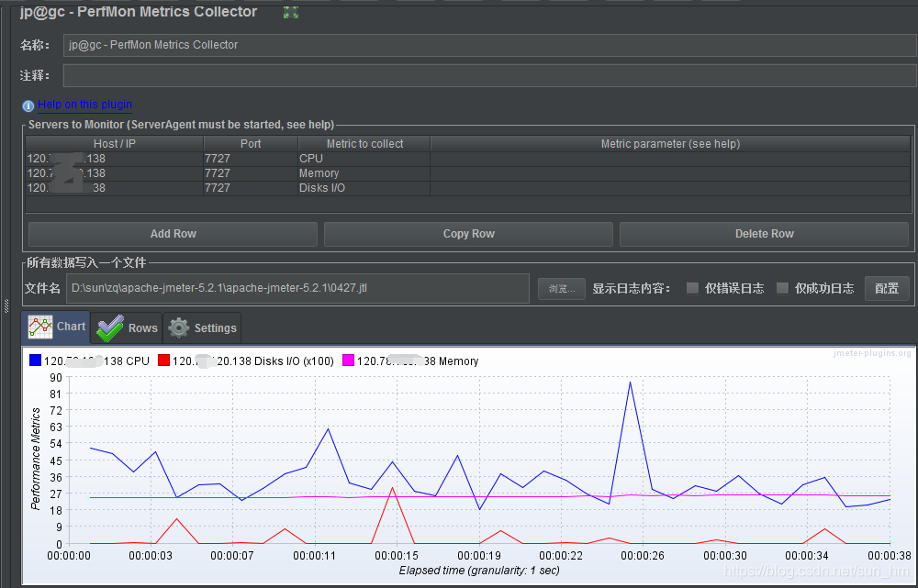The image size is (918, 588).
Task: Click the Settings tab gear icon
Action: click(x=179, y=328)
